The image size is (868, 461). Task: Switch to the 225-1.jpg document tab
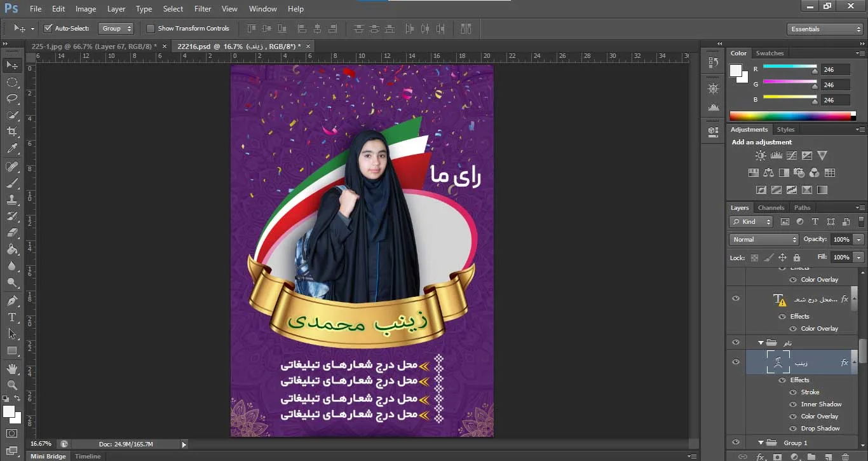tap(94, 46)
